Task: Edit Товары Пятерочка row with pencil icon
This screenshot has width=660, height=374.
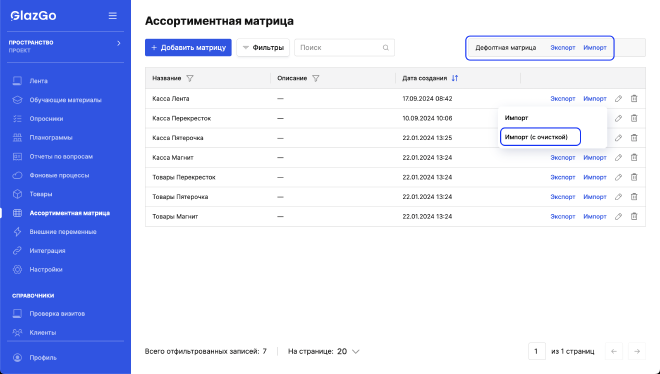Action: (618, 196)
